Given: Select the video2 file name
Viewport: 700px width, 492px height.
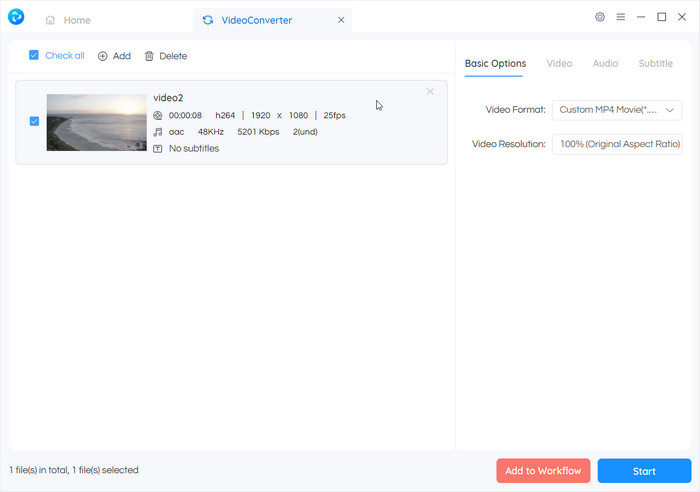Looking at the screenshot, I should pyautogui.click(x=168, y=98).
